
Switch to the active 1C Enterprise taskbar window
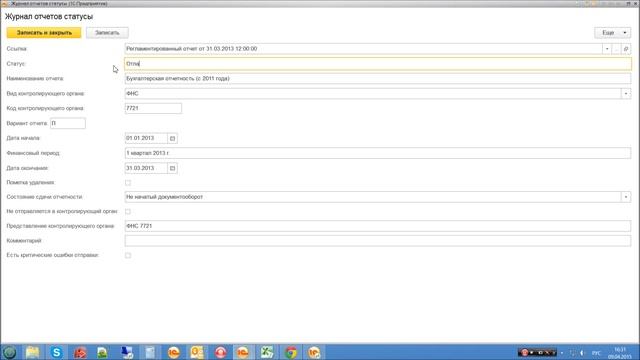pos(244,352)
